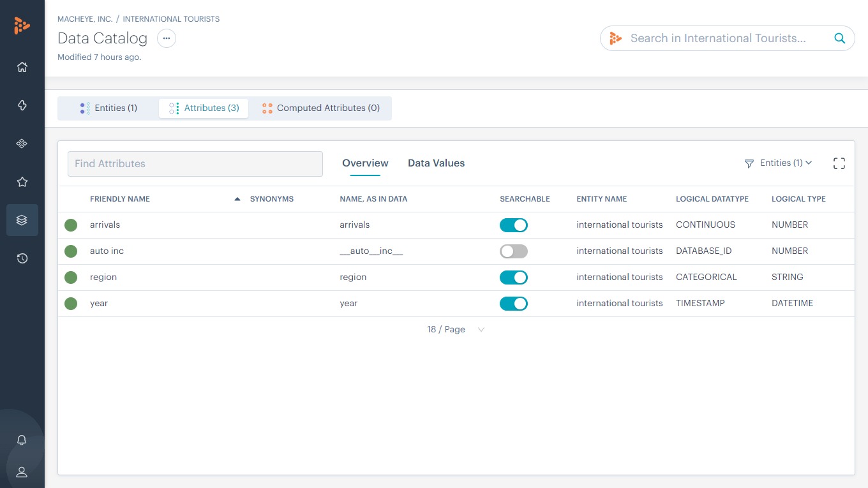Click the __auto__inc__ data name cell
Image resolution: width=868 pixels, height=488 pixels.
pyautogui.click(x=371, y=251)
